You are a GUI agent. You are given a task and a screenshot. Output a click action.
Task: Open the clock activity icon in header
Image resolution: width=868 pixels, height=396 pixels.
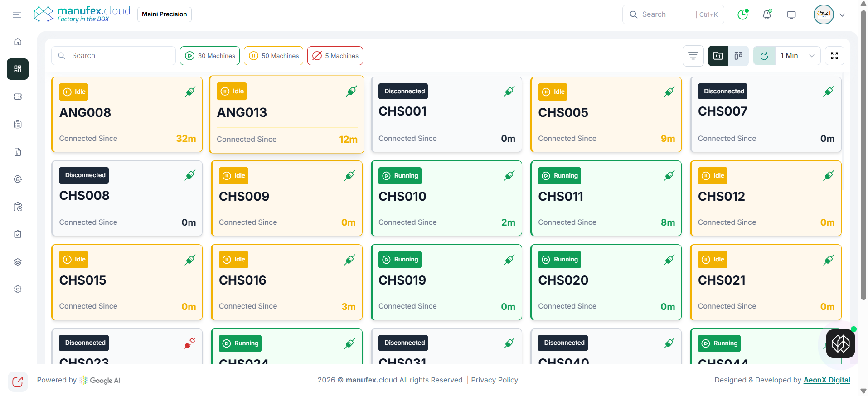742,14
